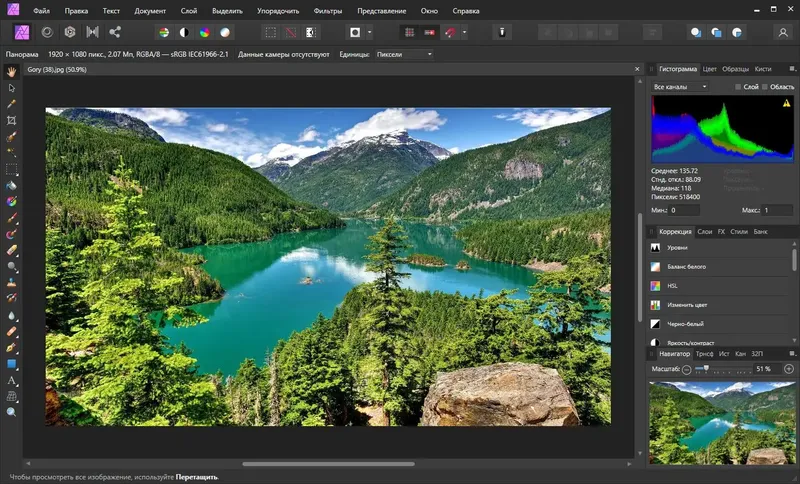
Task: Click zoom out minus button in navigator
Action: (x=686, y=369)
